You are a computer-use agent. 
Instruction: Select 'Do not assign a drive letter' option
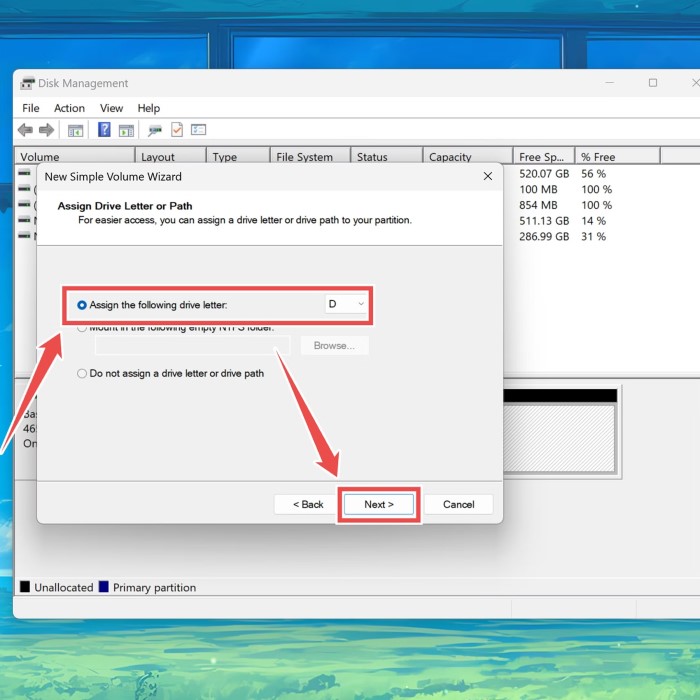(x=82, y=373)
